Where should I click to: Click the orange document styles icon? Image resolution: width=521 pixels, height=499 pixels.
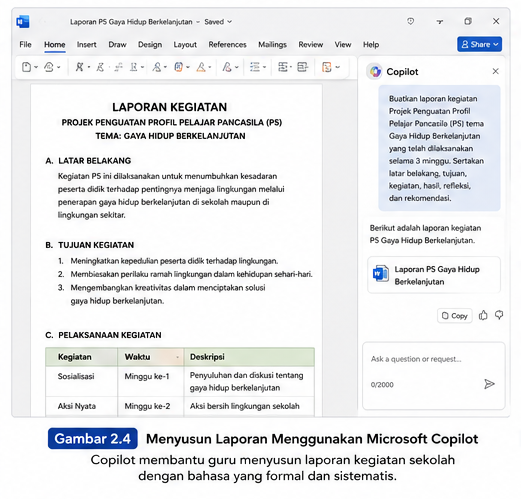[327, 67]
